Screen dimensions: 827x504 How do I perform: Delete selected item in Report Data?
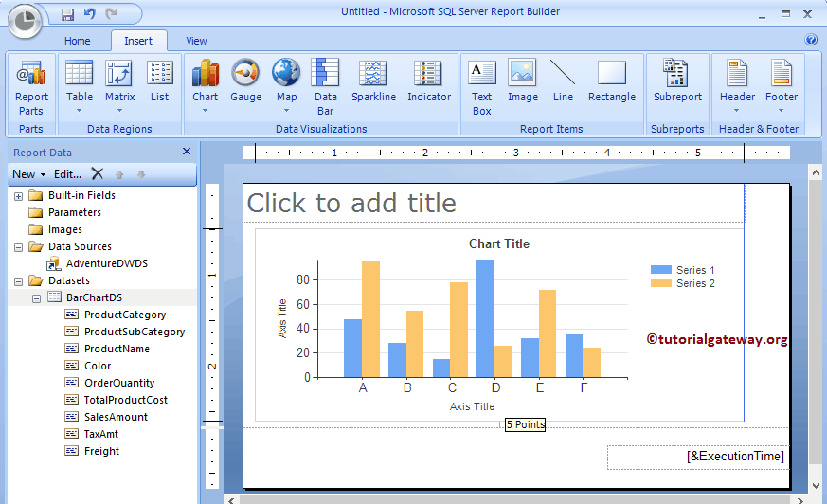[x=97, y=174]
